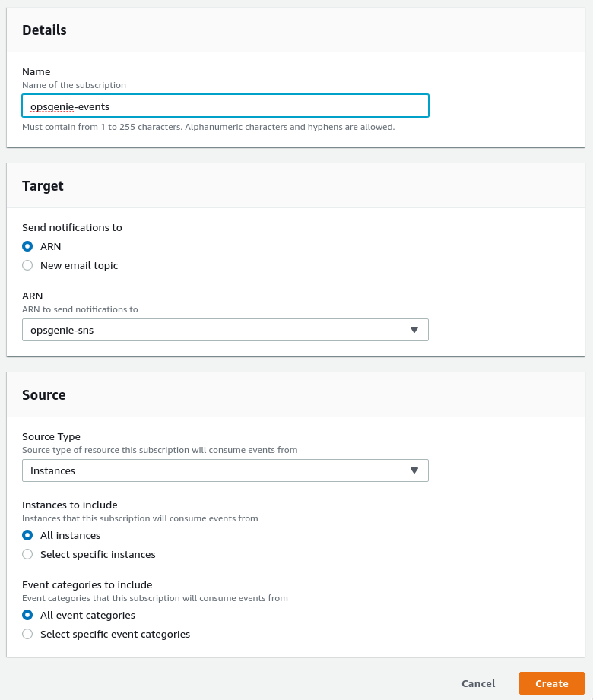The width and height of the screenshot is (593, 700).
Task: Click the Cancel button
Action: click(478, 683)
